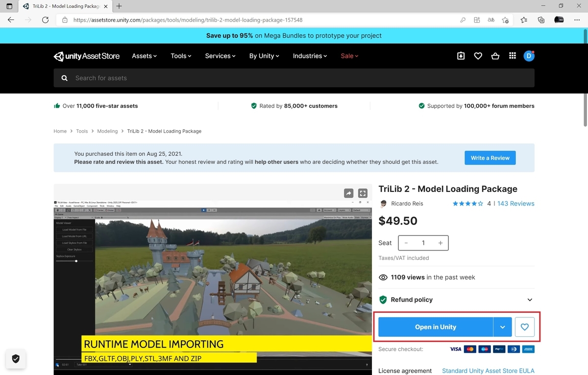Close the TriLib 2 browser tab
Image resolution: width=588 pixels, height=375 pixels.
point(106,6)
